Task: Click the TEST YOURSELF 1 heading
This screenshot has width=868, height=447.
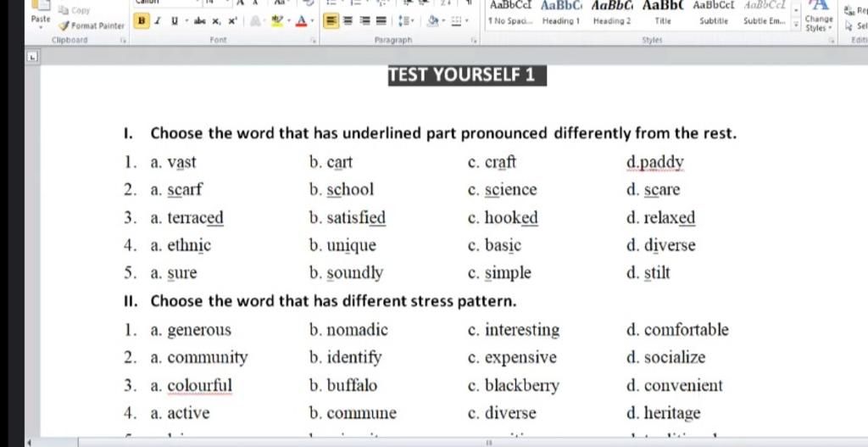Action: 467,75
